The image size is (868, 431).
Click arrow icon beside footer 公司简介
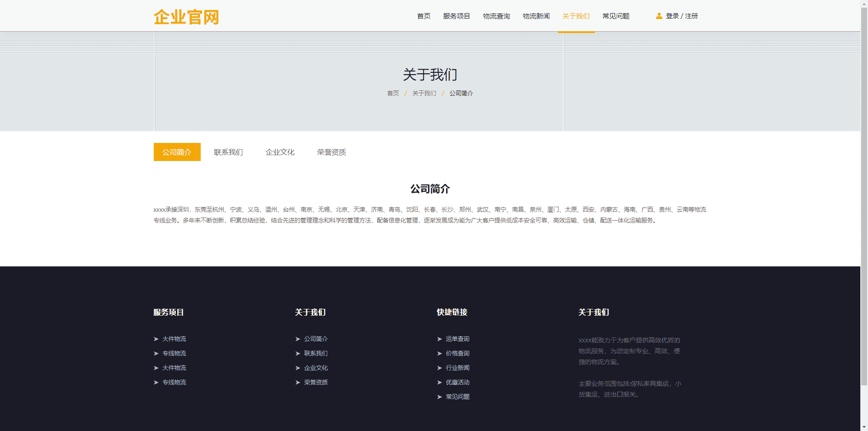(x=298, y=339)
